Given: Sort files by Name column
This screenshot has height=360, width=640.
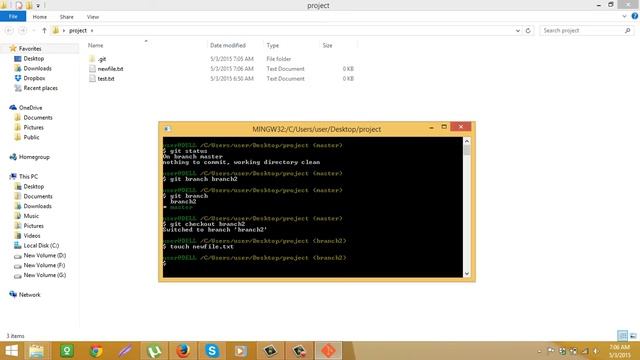Looking at the screenshot, I should pos(96,45).
